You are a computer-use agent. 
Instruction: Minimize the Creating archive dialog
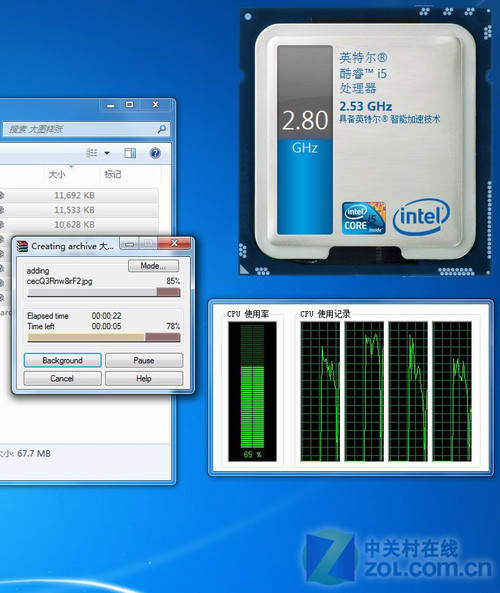(x=129, y=244)
